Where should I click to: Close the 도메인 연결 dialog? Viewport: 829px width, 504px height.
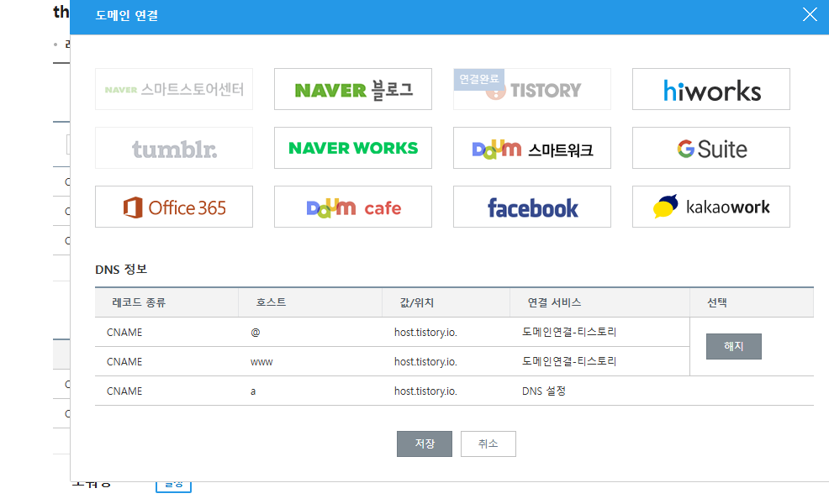click(x=810, y=14)
